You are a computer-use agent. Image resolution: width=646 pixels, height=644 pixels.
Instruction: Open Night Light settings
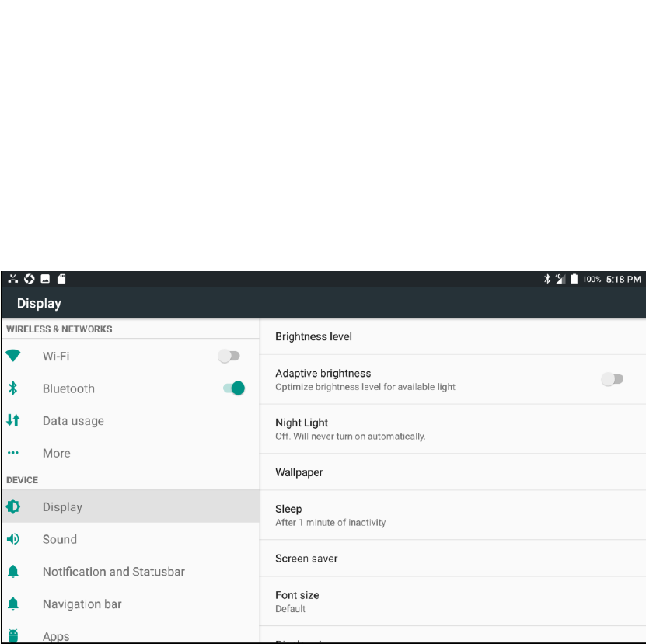point(452,429)
